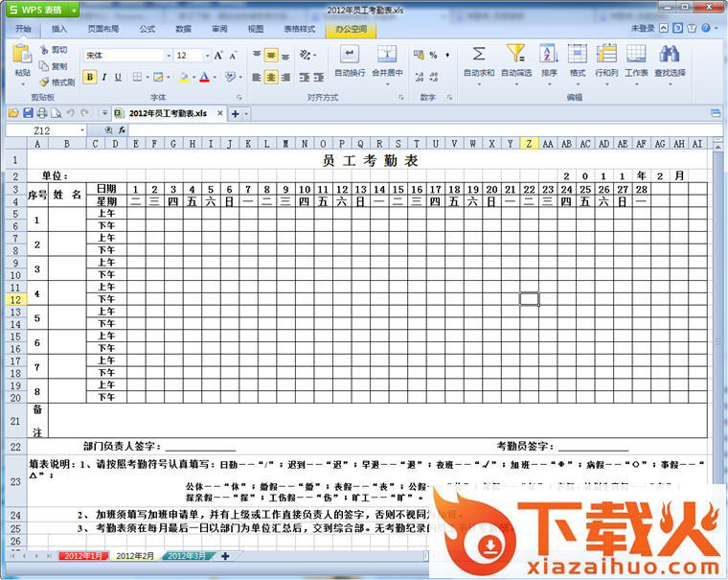Screen dimensions: 728x580
Task: Toggle top vertical alignment
Action: pyautogui.click(x=257, y=56)
